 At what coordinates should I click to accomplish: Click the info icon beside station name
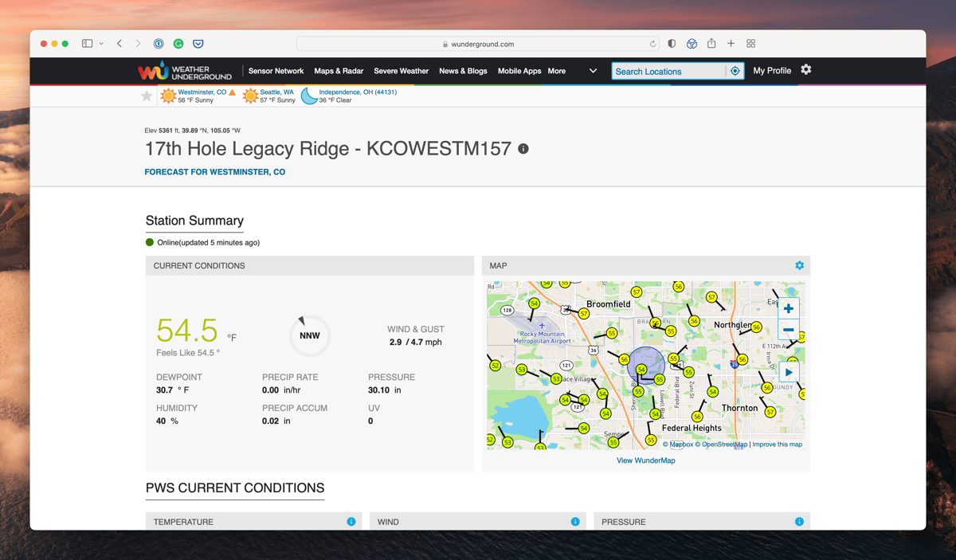(x=523, y=149)
